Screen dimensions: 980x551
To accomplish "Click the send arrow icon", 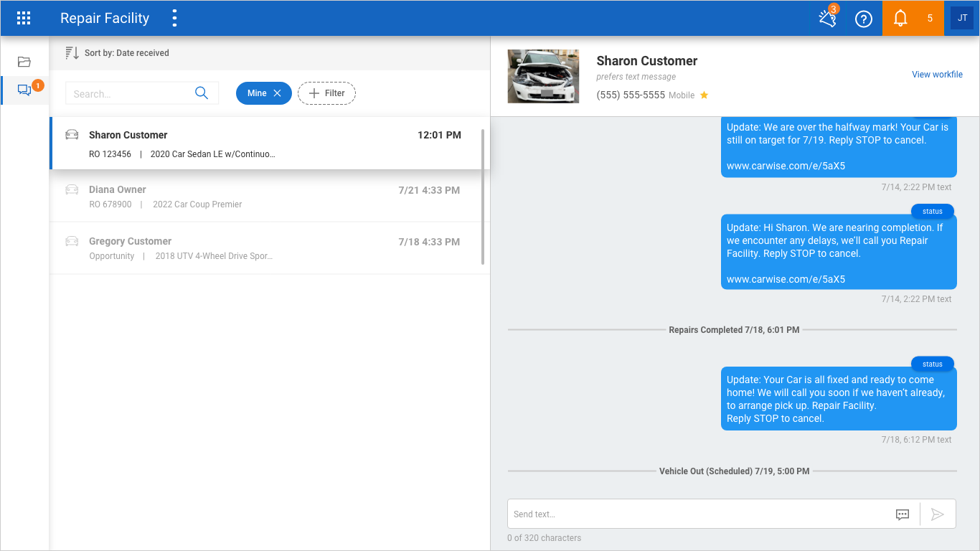I will tap(937, 514).
